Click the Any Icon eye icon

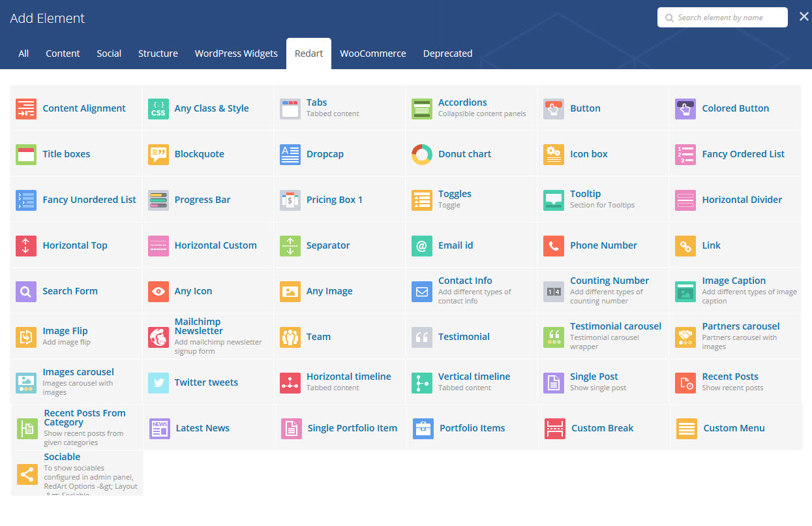pos(158,292)
